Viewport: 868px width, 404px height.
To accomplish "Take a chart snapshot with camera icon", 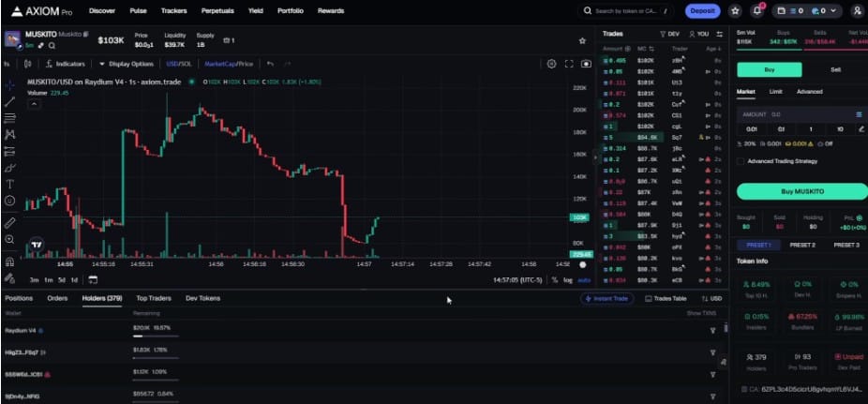I will click(x=586, y=64).
